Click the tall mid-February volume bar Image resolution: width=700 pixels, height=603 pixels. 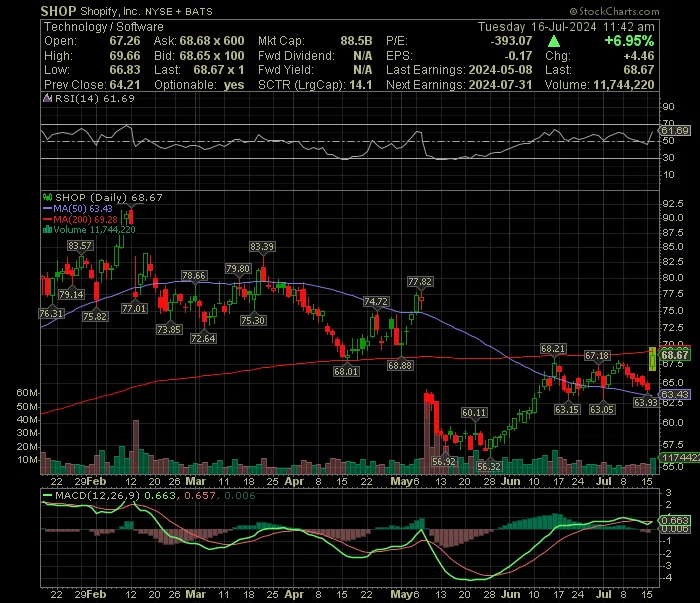136,447
